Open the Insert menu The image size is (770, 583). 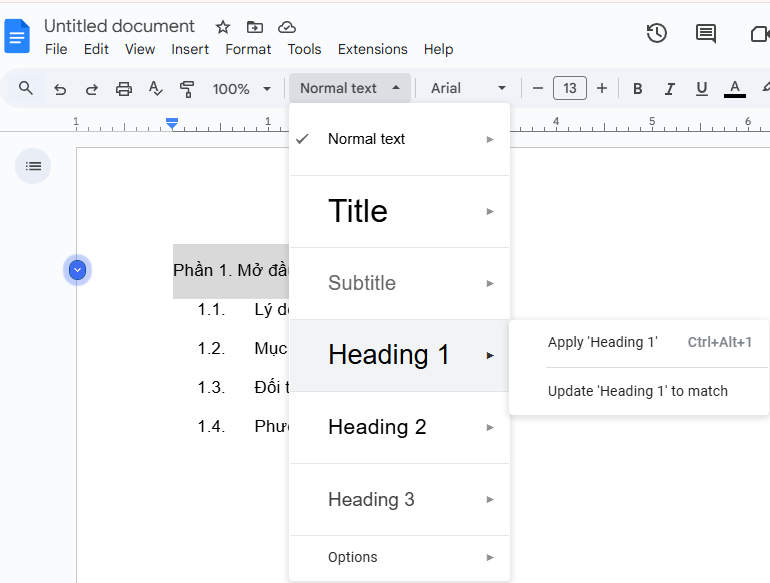[x=190, y=49]
